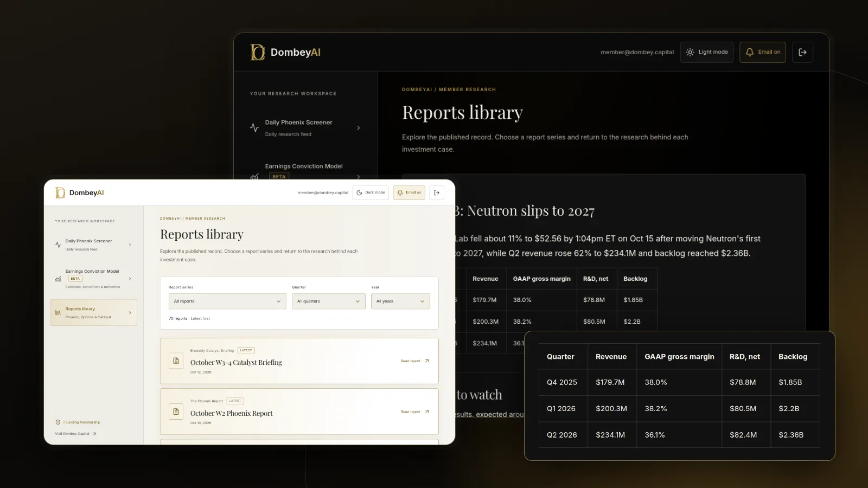
Task: Click the document icon on October W3-4 Catalyst Briefing
Action: click(176, 361)
